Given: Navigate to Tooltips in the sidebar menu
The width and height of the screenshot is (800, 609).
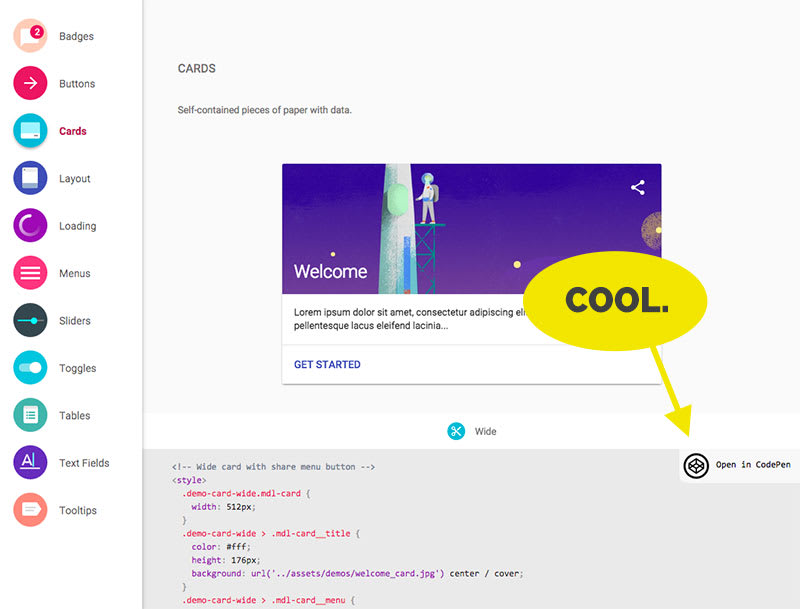Looking at the screenshot, I should click(77, 510).
